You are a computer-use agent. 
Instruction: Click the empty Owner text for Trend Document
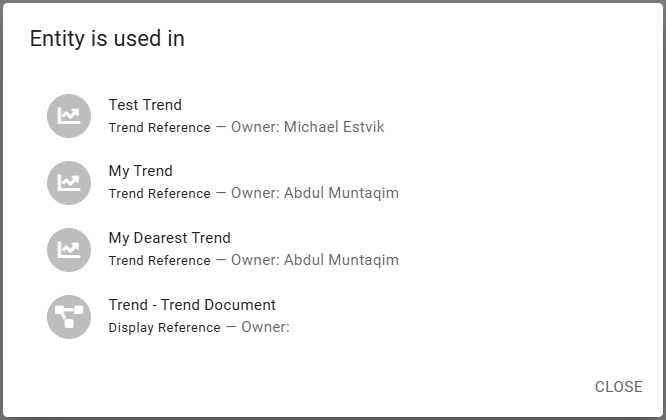click(265, 327)
